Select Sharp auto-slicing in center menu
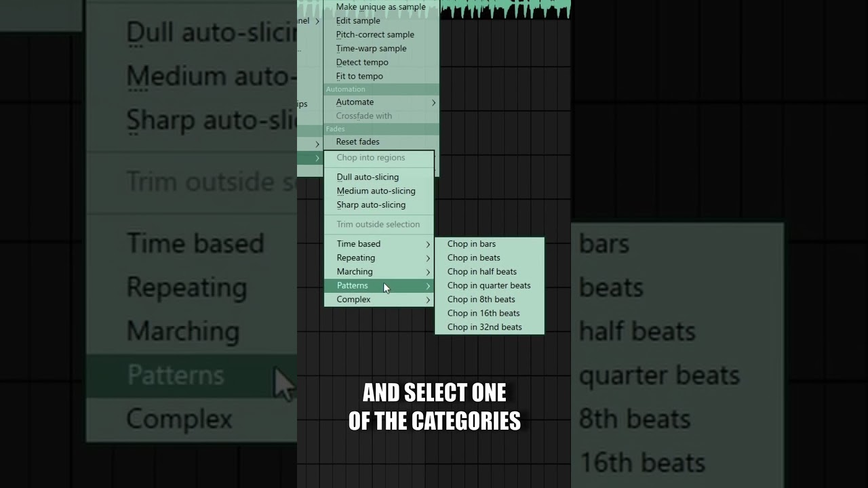Image resolution: width=868 pixels, height=488 pixels. [x=378, y=205]
